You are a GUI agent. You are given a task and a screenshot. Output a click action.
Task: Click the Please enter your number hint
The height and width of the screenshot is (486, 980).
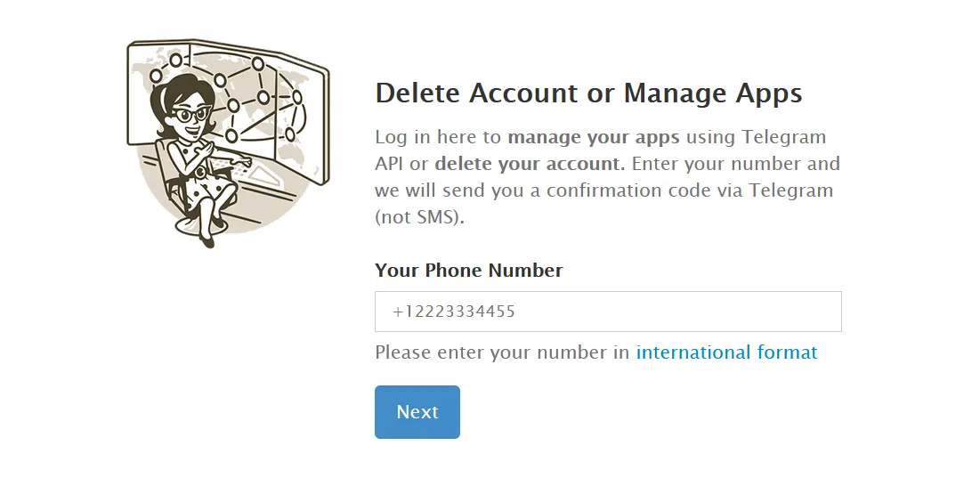(502, 352)
